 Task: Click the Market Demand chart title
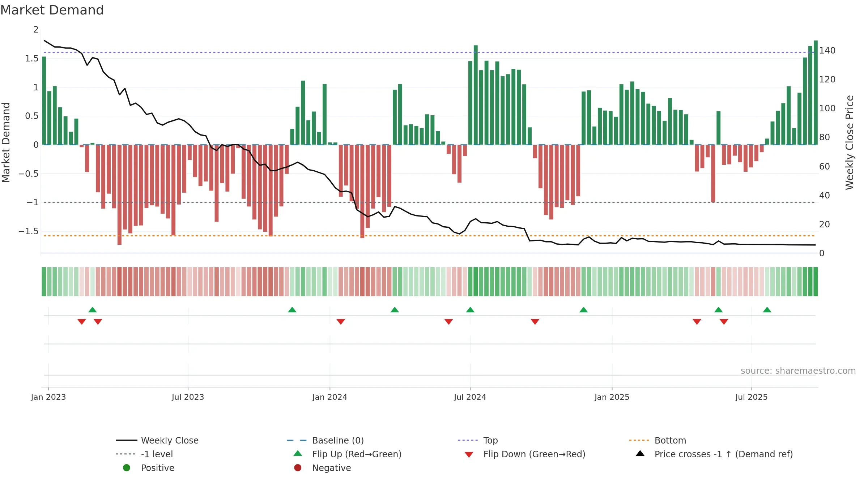(x=52, y=10)
